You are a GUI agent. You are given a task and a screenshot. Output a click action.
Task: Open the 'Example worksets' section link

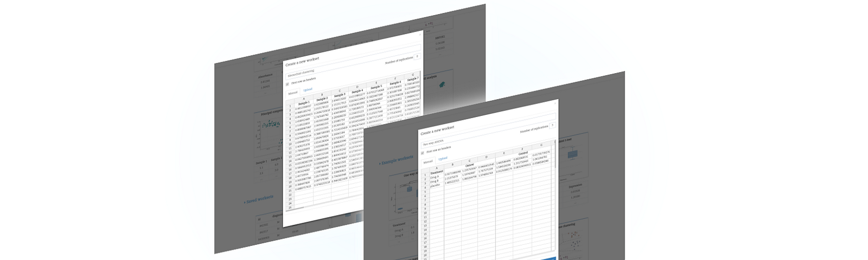(395, 161)
